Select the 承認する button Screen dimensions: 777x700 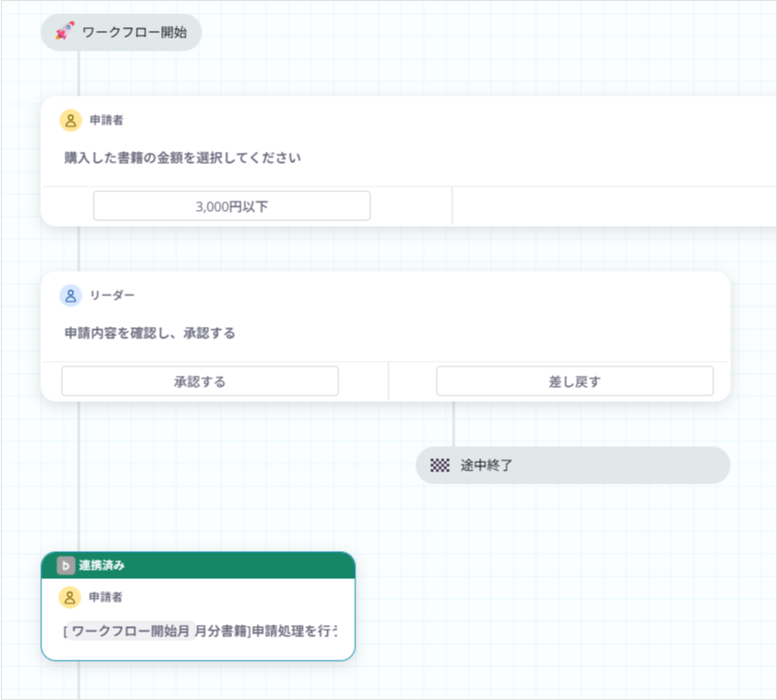click(201, 381)
